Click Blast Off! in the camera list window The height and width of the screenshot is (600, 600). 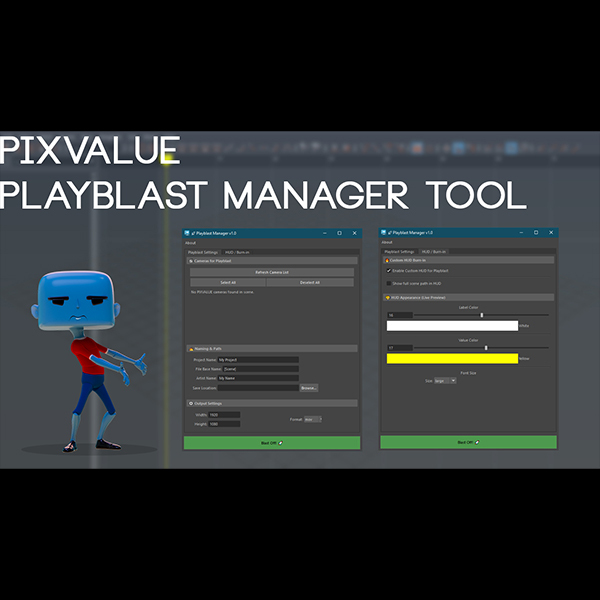click(272, 443)
